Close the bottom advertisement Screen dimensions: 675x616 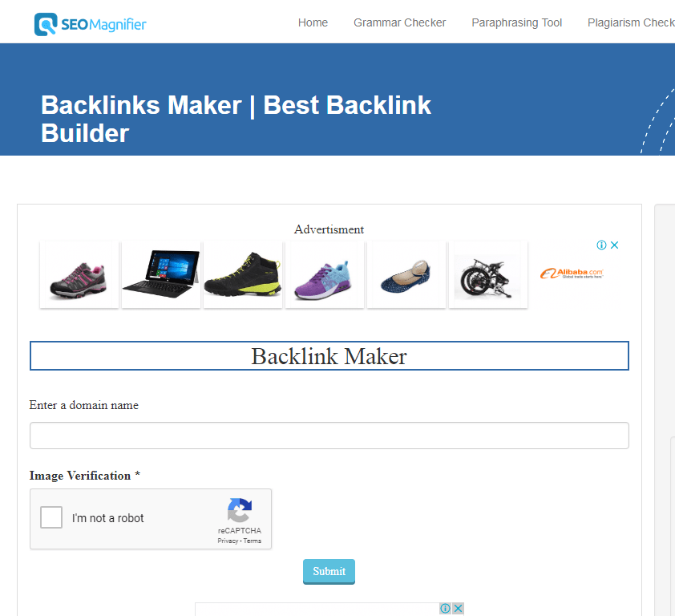click(x=458, y=608)
